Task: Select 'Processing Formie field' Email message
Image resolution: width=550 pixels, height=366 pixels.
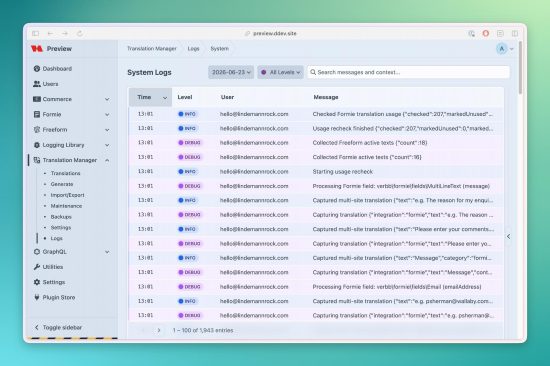Action: point(397,287)
